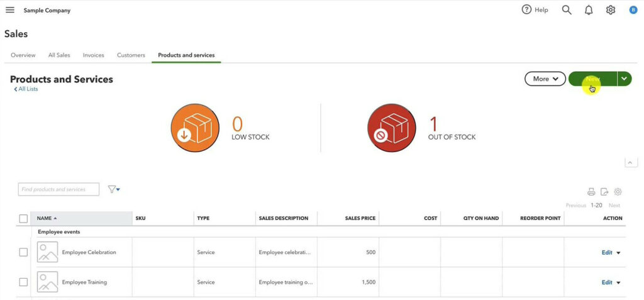Image resolution: width=644 pixels, height=300 pixels.
Task: Print the products list
Action: [x=591, y=191]
